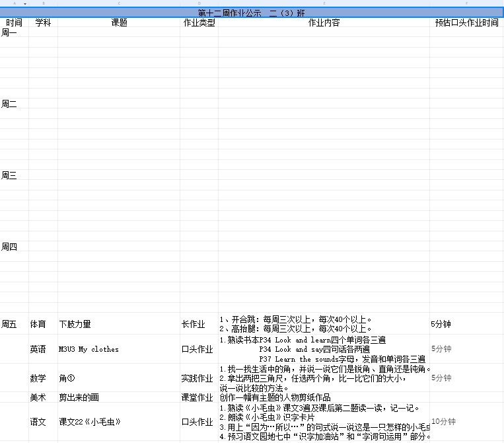The height and width of the screenshot is (443, 504).
Task: Click the 时间 header cell
Action: click(14, 22)
